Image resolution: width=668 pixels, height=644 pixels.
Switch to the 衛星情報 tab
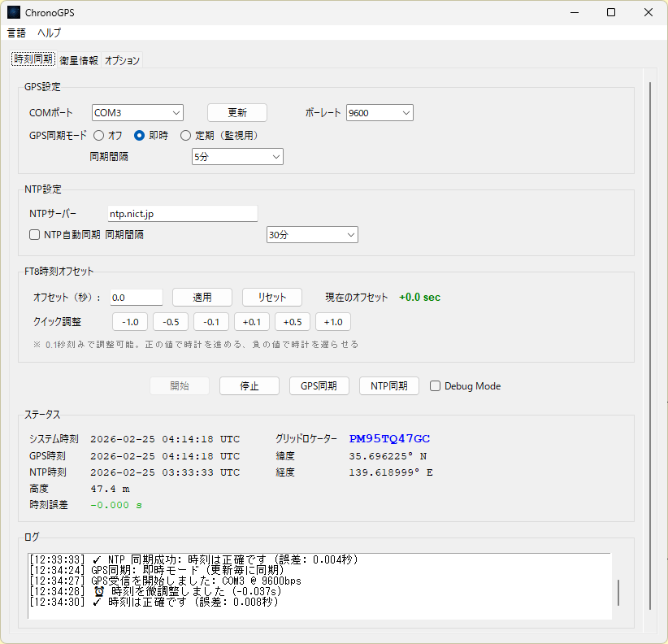click(x=79, y=60)
